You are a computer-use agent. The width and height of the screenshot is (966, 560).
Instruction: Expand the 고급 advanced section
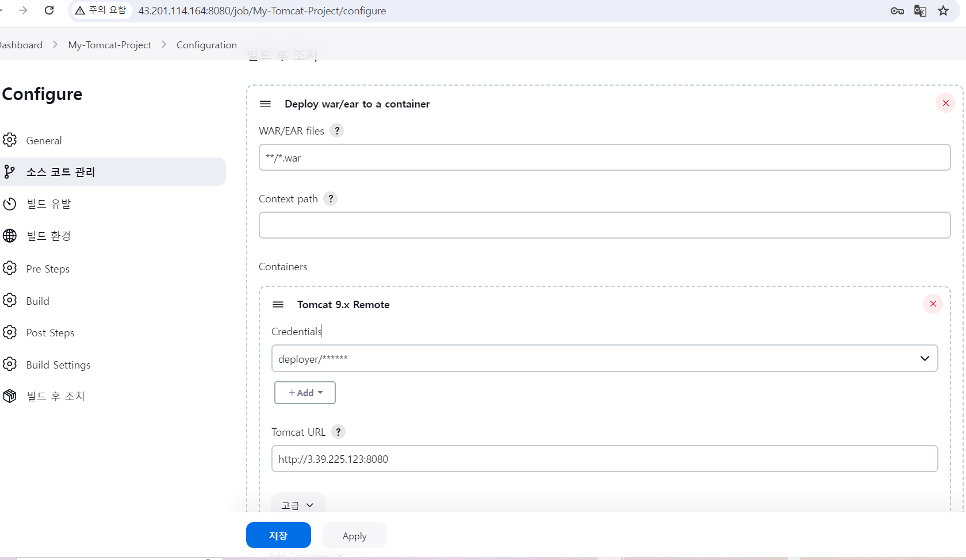(x=298, y=505)
